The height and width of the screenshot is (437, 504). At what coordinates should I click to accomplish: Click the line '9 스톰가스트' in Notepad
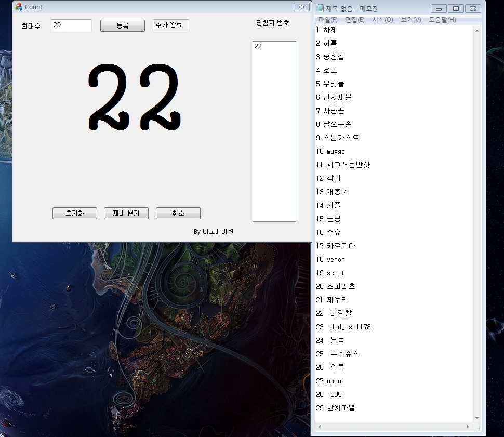tap(337, 138)
